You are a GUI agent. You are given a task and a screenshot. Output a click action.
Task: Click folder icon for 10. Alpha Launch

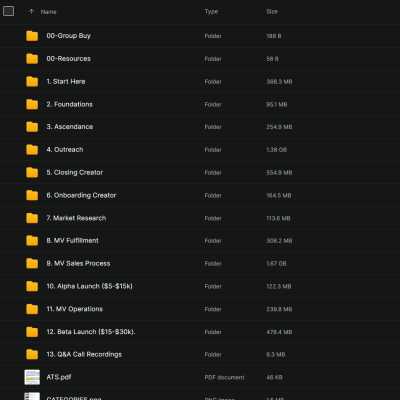click(x=32, y=286)
